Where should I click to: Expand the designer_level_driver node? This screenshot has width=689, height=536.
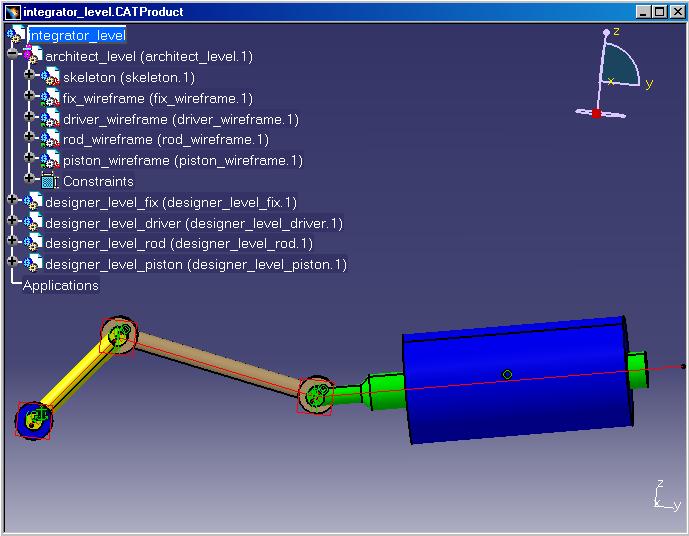tap(12, 223)
